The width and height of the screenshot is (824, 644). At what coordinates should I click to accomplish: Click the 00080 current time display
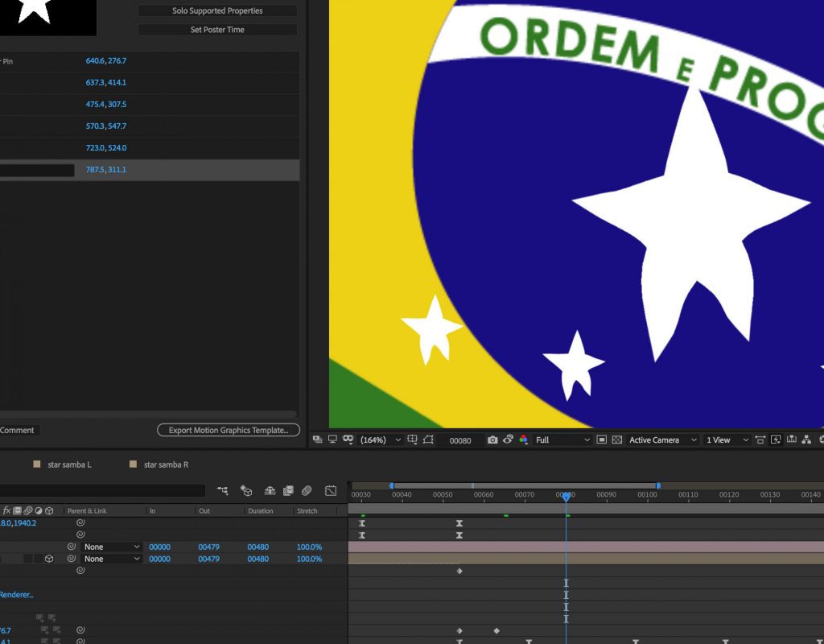click(459, 440)
